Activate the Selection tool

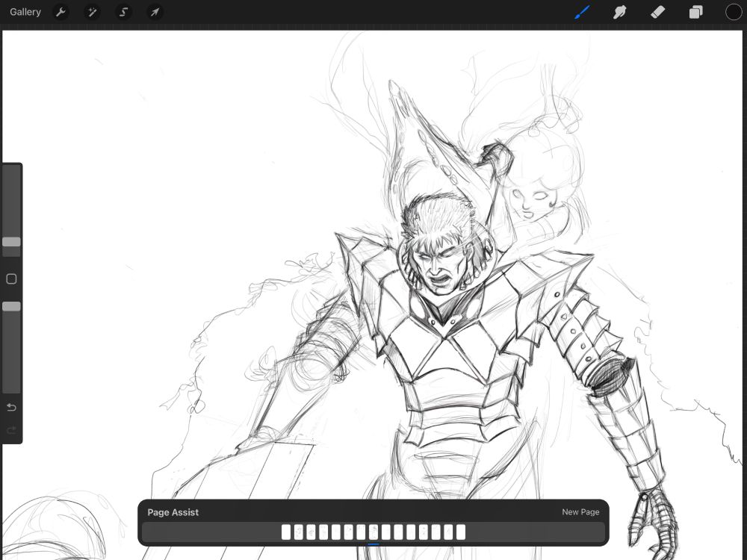coord(123,11)
